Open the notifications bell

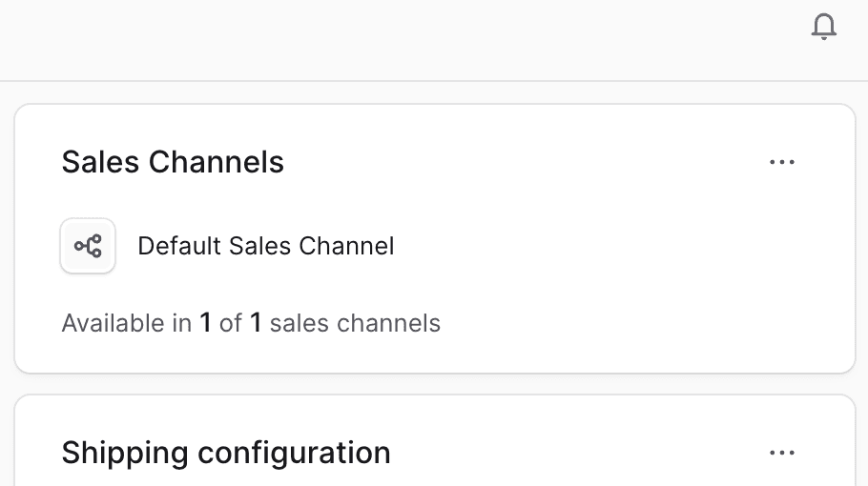point(823,28)
